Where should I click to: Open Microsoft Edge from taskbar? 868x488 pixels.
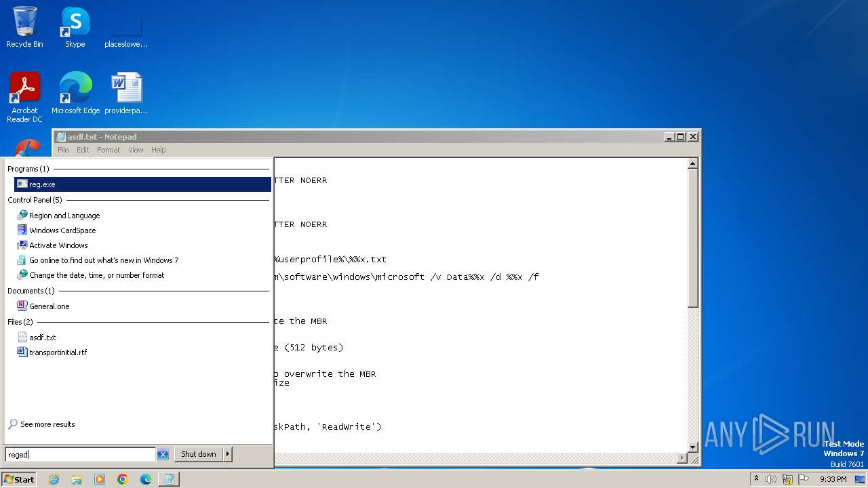click(x=146, y=479)
